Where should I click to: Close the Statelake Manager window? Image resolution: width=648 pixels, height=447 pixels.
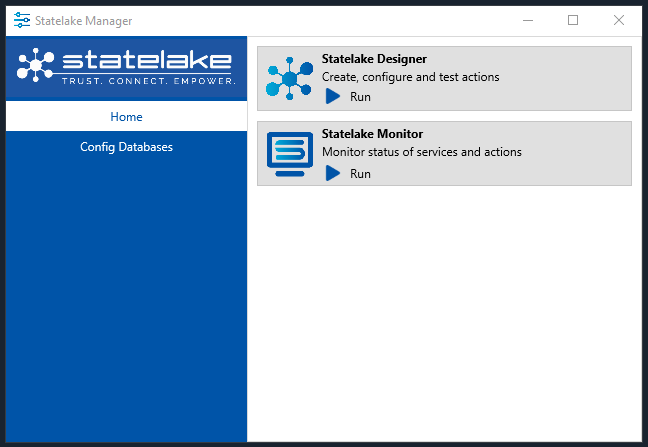(x=619, y=20)
